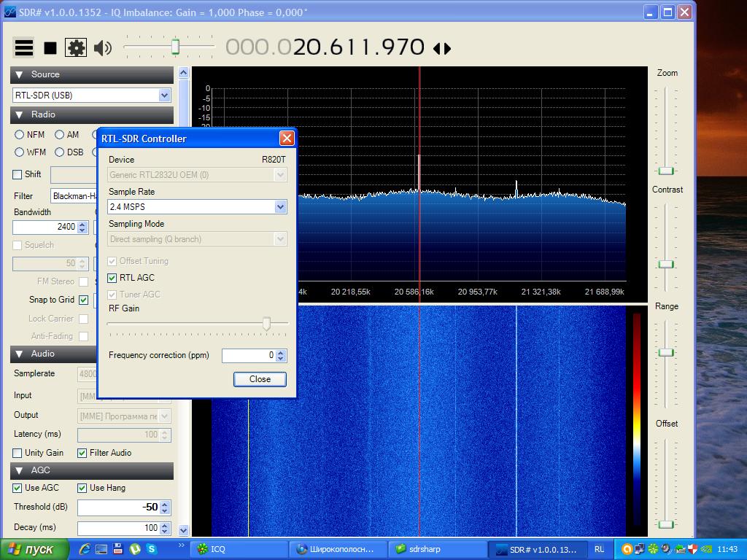Select DSB demodulation mode

59,152
